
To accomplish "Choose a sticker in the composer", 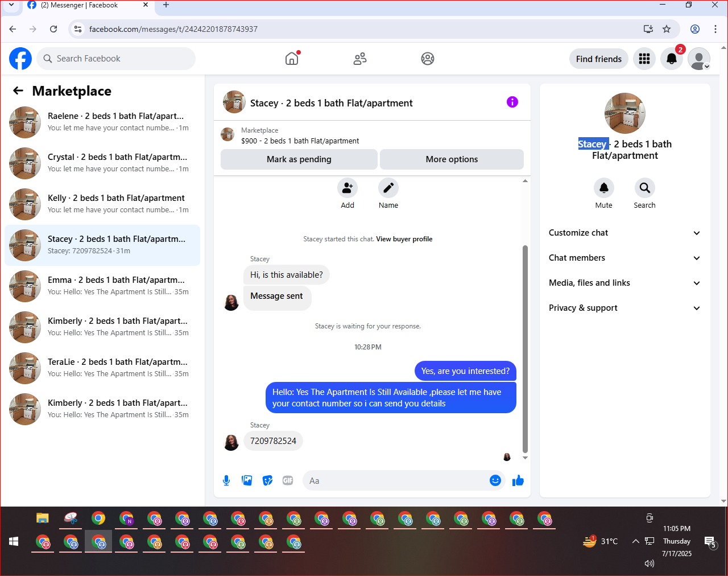I will [267, 480].
